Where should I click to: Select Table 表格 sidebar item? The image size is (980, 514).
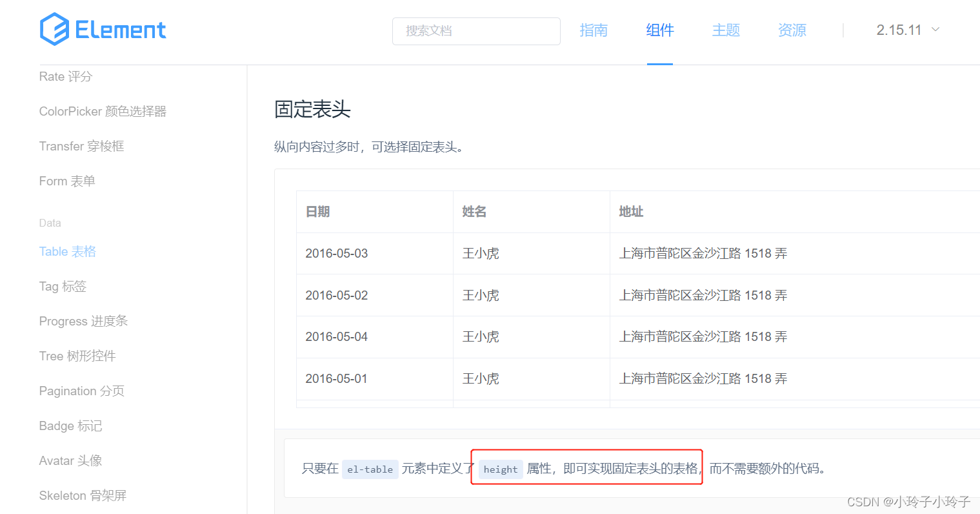pos(68,251)
